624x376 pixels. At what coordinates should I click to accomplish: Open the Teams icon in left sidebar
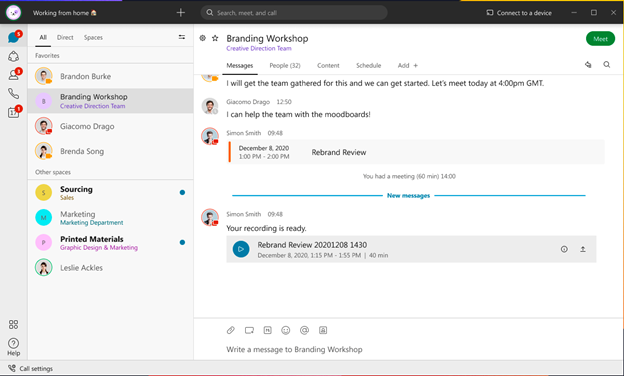click(x=14, y=56)
